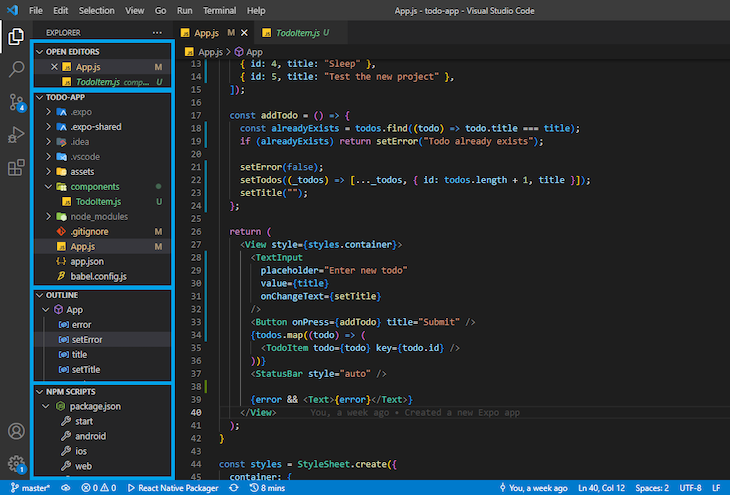Open the View menu
Screen dimensions: 730x495
point(135,10)
